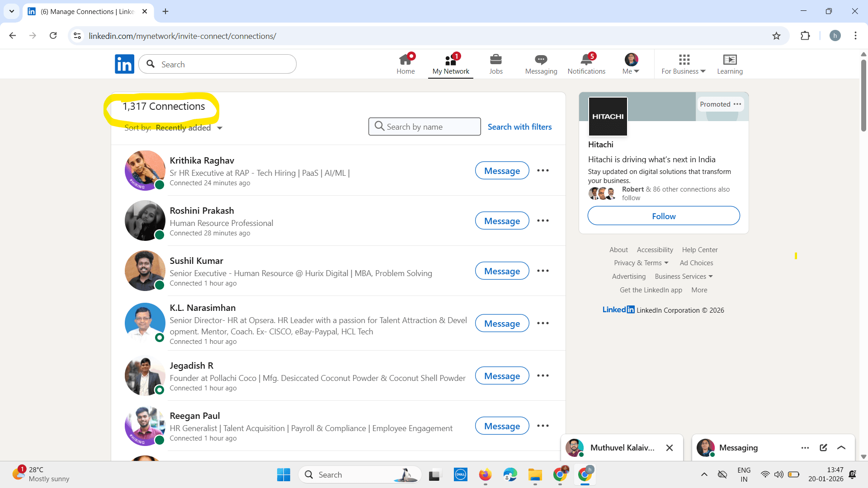868x488 pixels.
Task: Open Messaging overlay options dots
Action: click(805, 448)
